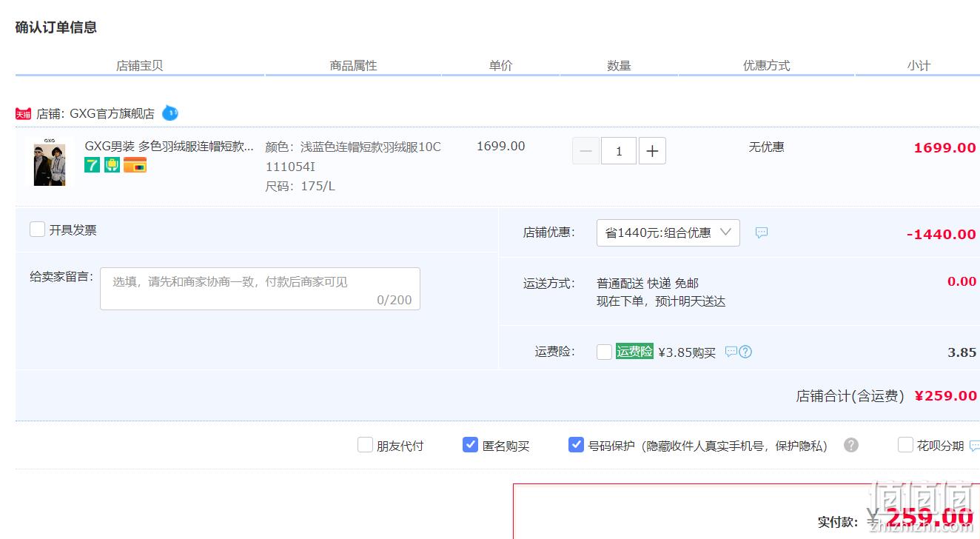The image size is (980, 539).
Task: Click the green shield guarantee icon
Action: (112, 165)
